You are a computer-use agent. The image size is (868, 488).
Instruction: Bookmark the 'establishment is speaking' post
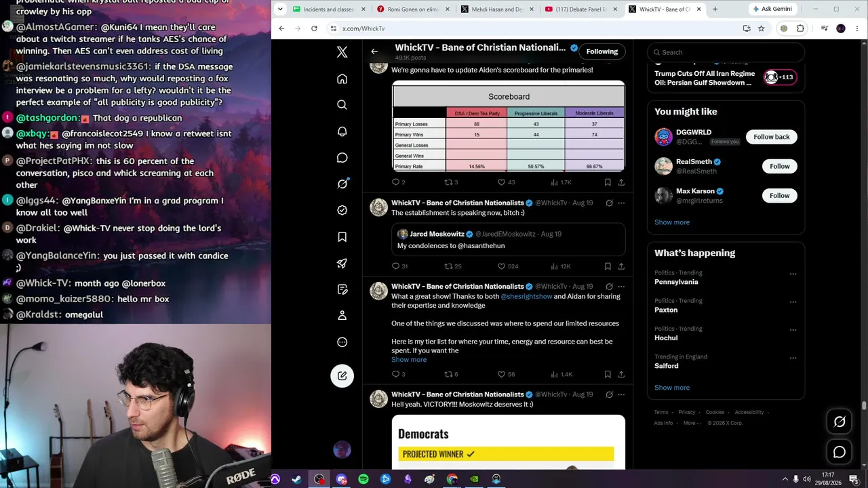pos(608,266)
